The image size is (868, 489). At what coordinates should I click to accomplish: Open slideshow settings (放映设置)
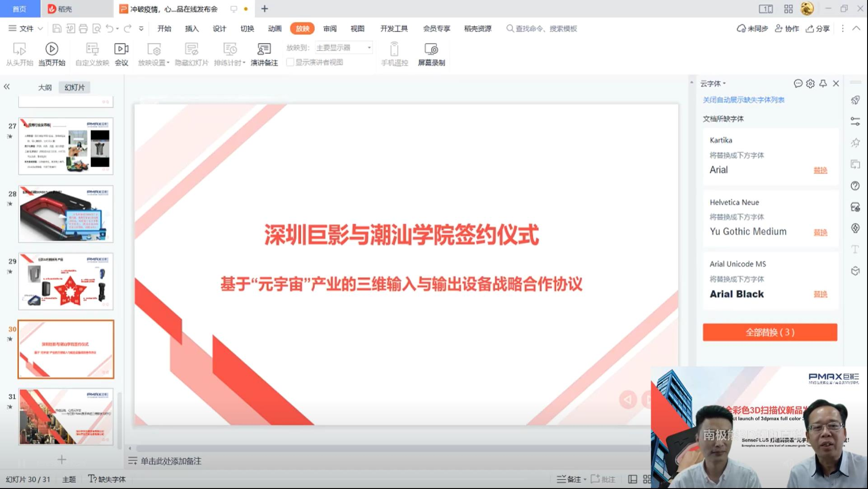154,54
